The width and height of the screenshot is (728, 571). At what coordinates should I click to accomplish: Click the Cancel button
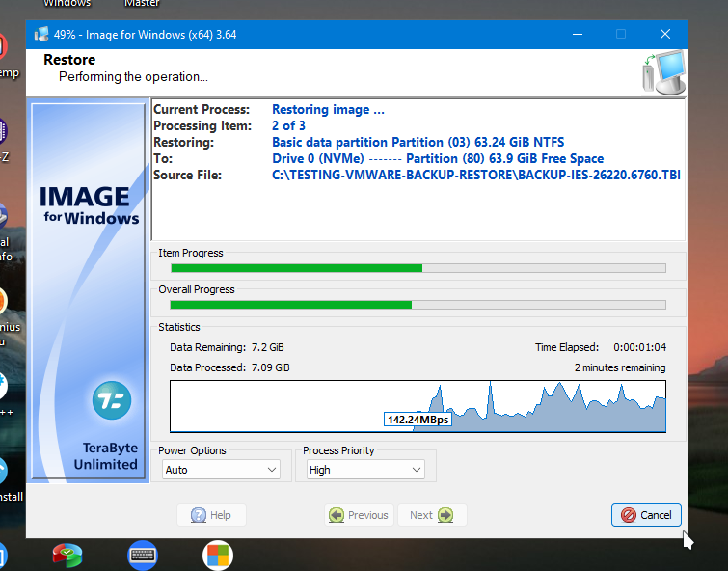click(x=646, y=515)
